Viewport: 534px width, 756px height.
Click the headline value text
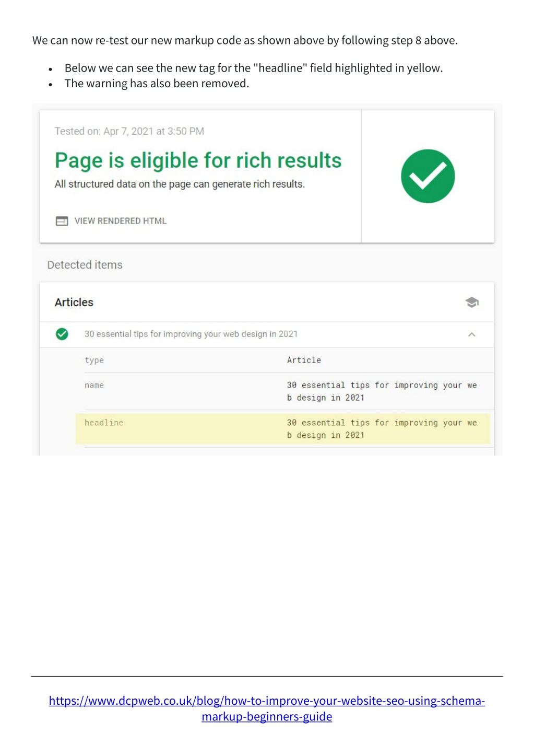coord(382,429)
